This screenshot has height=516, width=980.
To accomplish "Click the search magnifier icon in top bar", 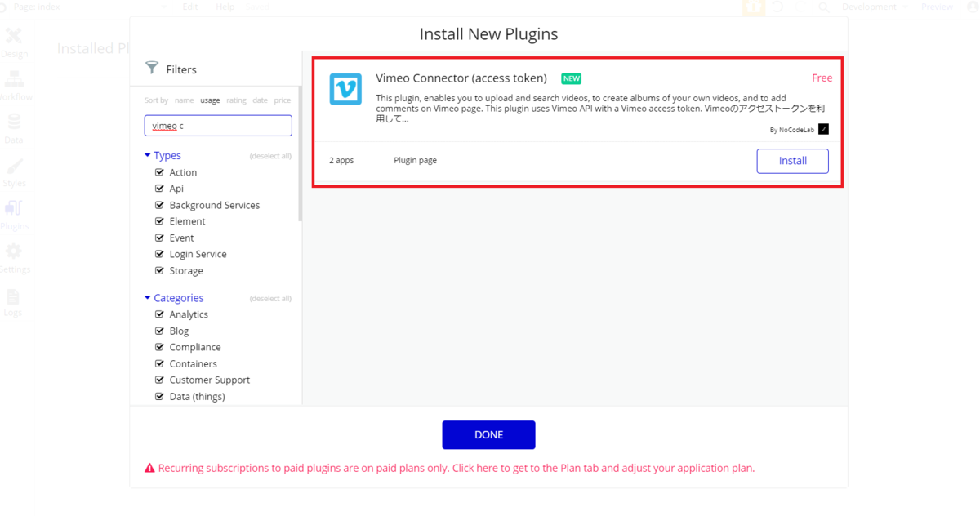I will [x=824, y=7].
